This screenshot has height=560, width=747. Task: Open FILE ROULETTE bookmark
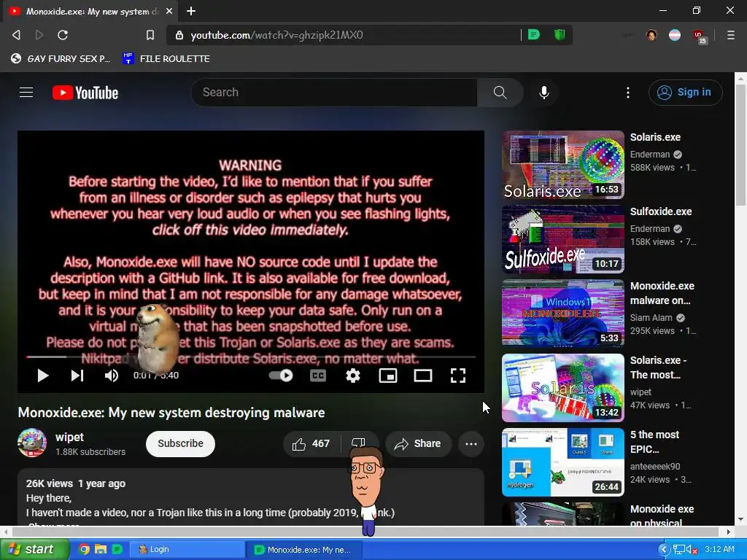click(166, 58)
